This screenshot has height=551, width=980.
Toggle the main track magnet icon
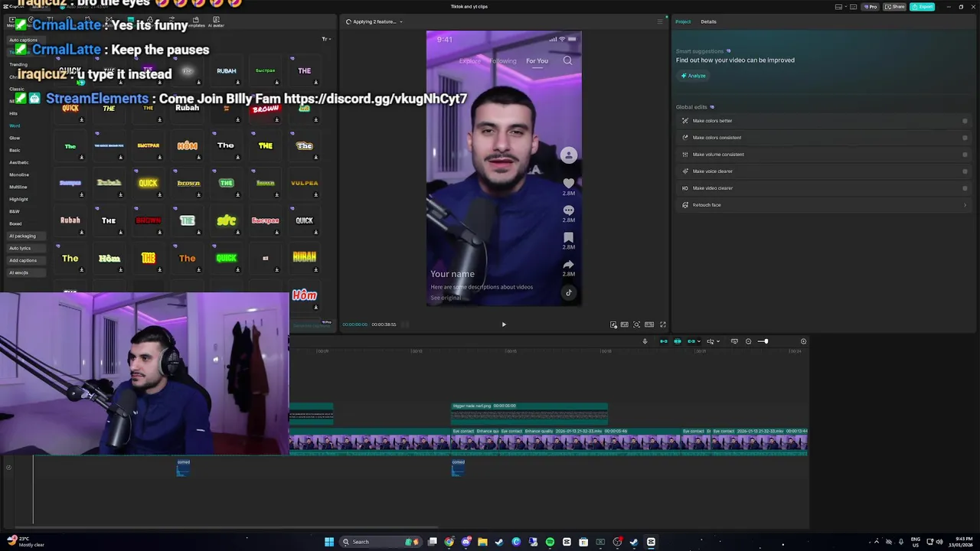click(664, 341)
